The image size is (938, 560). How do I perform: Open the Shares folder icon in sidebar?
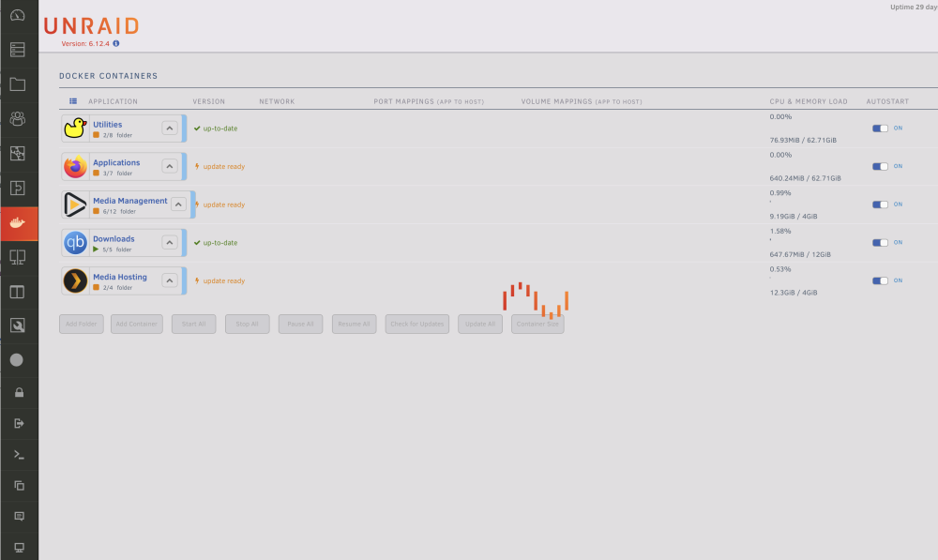pyautogui.click(x=17, y=83)
